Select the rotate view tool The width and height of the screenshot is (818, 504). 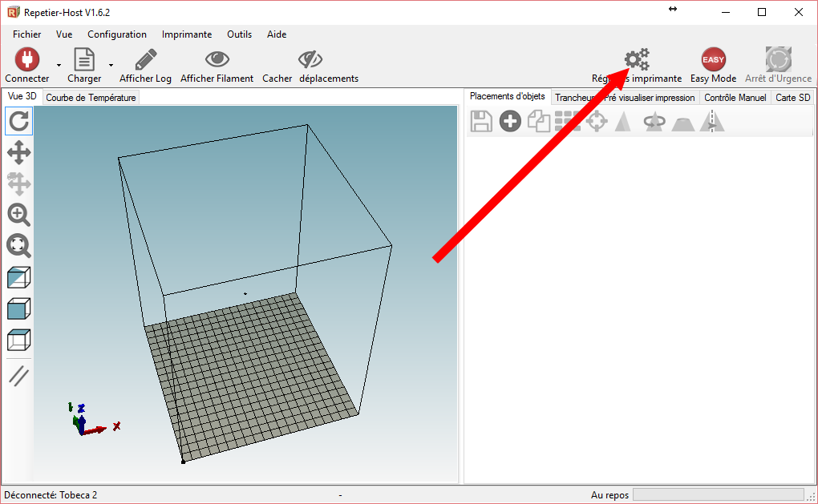click(18, 122)
